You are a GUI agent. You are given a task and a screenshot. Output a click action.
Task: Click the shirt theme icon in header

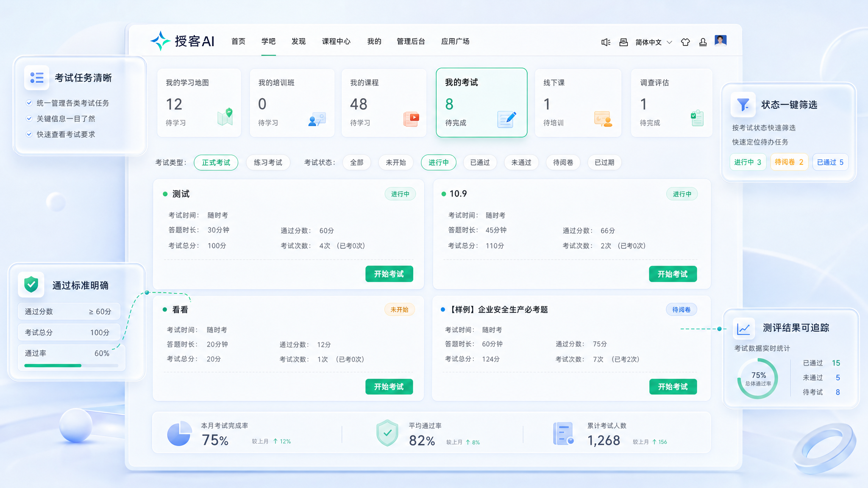685,42
